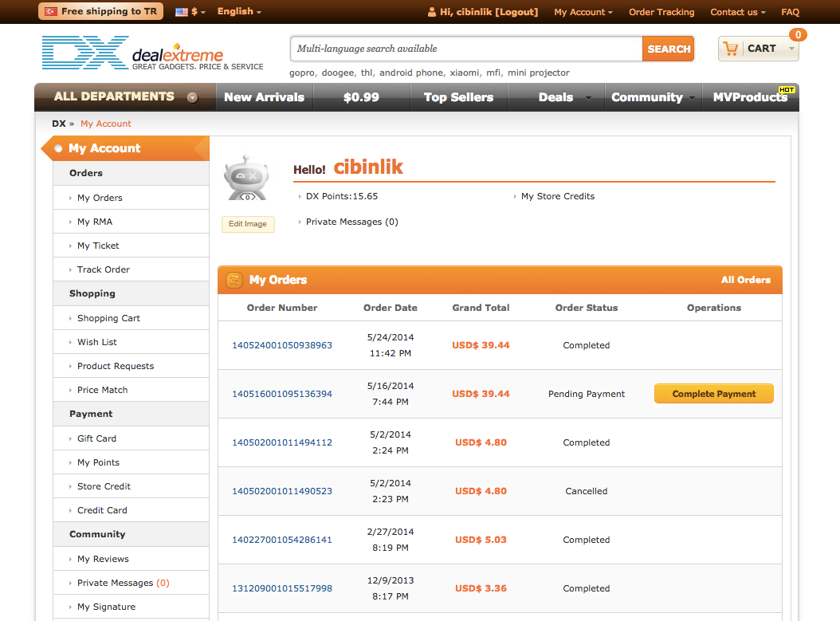
Task: Click Complete Payment button
Action: tap(713, 394)
